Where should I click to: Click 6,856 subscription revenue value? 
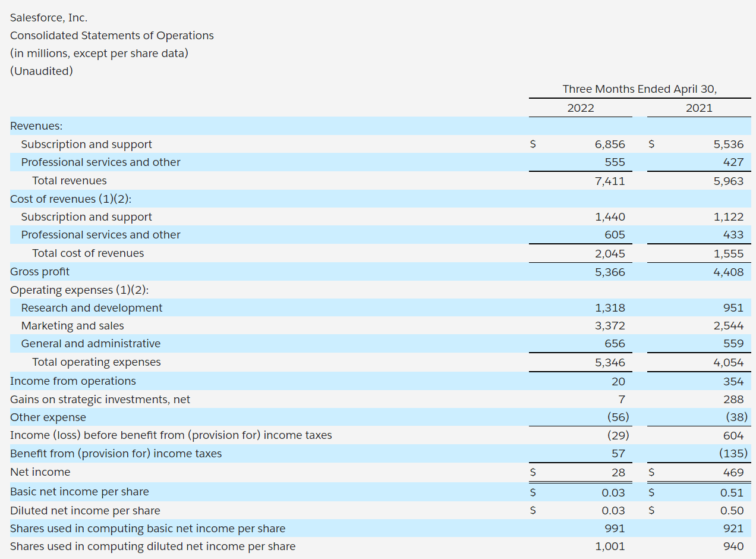pos(610,145)
